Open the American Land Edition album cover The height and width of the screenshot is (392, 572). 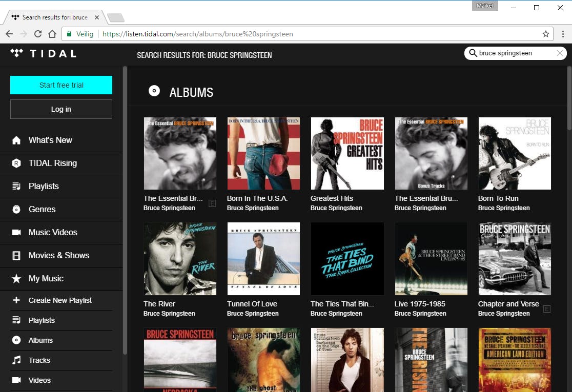pyautogui.click(x=515, y=360)
